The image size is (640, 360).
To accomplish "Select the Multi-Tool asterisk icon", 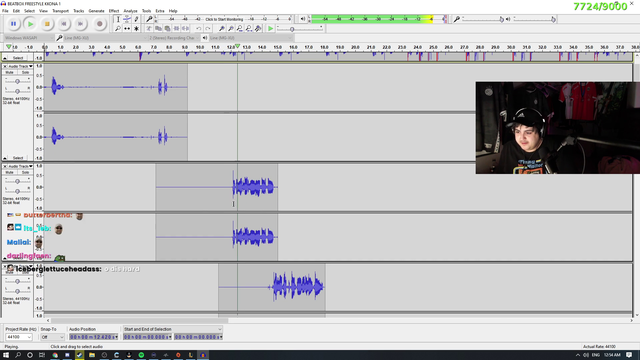I will point(136,29).
